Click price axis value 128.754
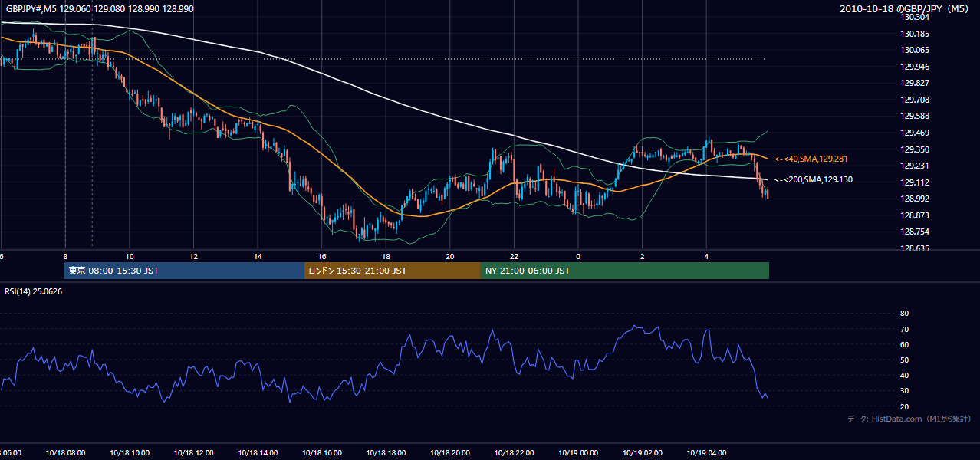Image resolution: width=980 pixels, height=460 pixels. pos(915,232)
